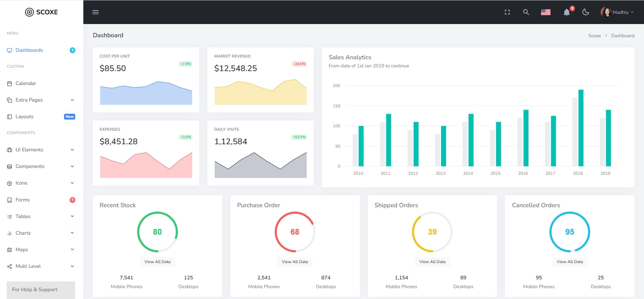Viewport: 644px width, 299px height.
Task: Click View All Data under Recent Stock
Action: [x=157, y=262]
